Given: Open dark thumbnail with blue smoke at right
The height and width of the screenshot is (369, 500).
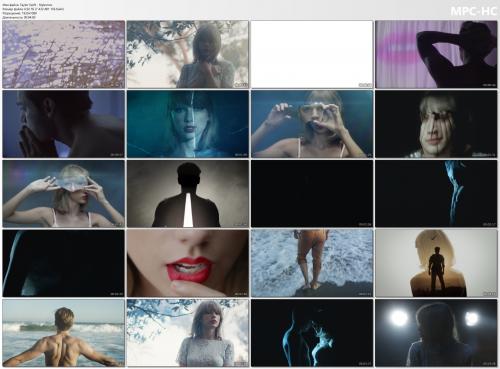Looking at the screenshot, I should click(436, 194).
